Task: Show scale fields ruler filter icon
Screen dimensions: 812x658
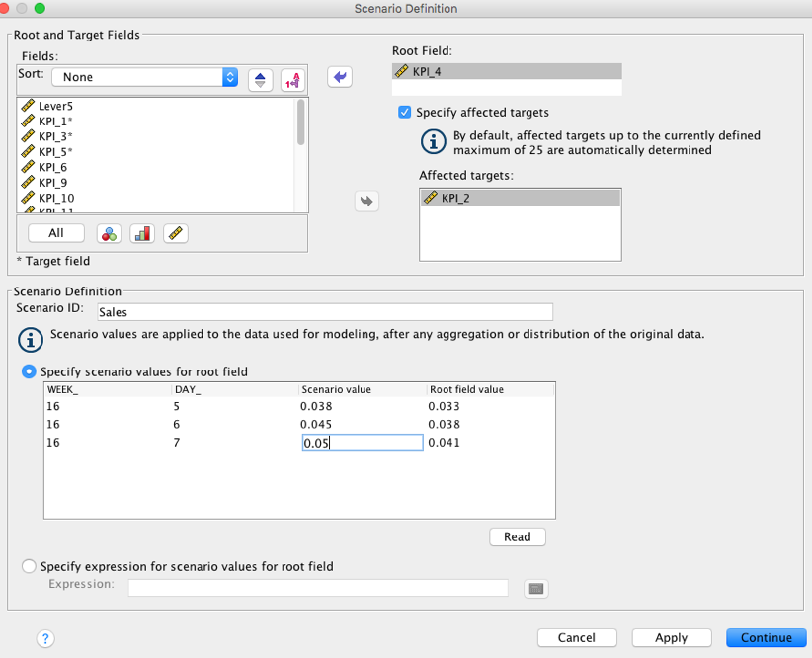Action: 176,234
